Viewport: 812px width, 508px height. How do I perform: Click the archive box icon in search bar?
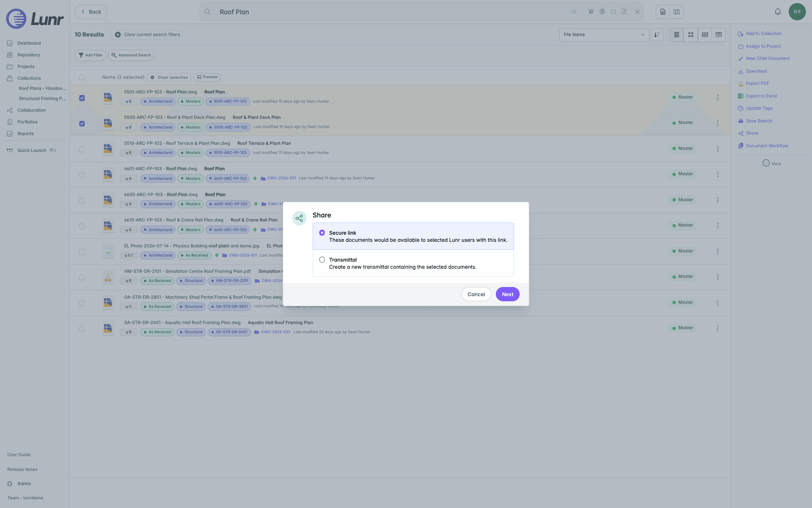point(591,12)
